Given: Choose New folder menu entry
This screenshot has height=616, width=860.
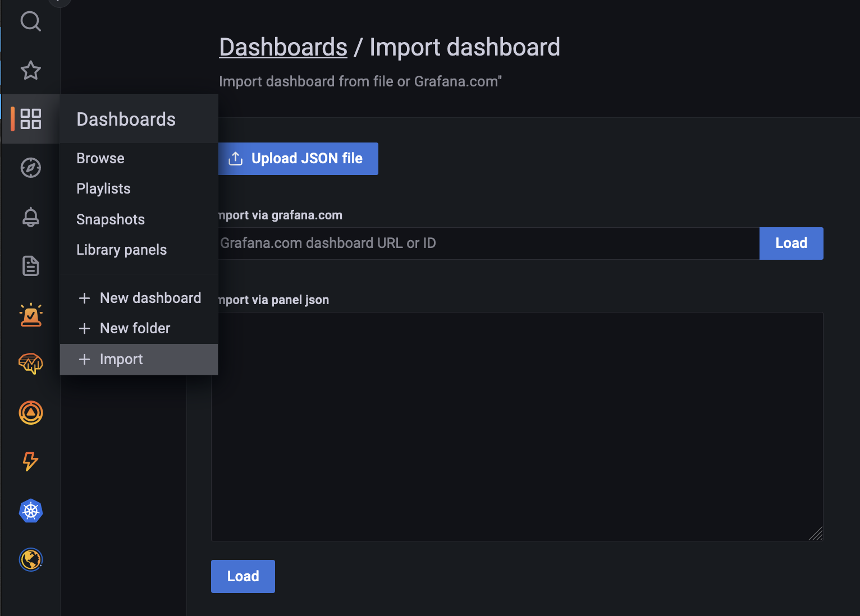Looking at the screenshot, I should pyautogui.click(x=139, y=328).
